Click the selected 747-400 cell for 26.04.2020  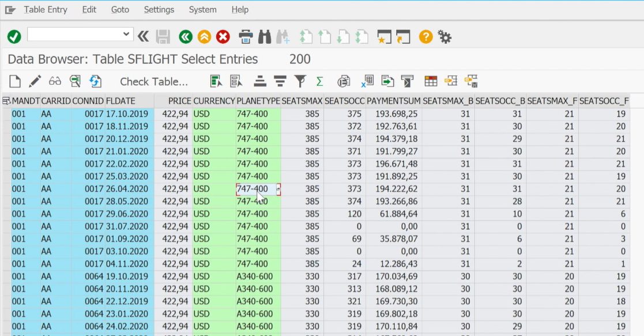coord(254,189)
